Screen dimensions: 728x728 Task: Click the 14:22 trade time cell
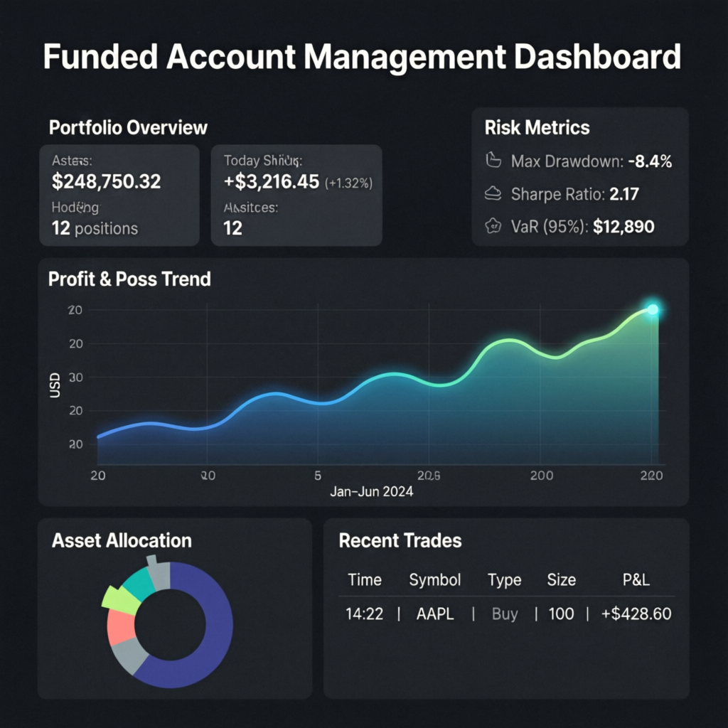[x=365, y=614]
